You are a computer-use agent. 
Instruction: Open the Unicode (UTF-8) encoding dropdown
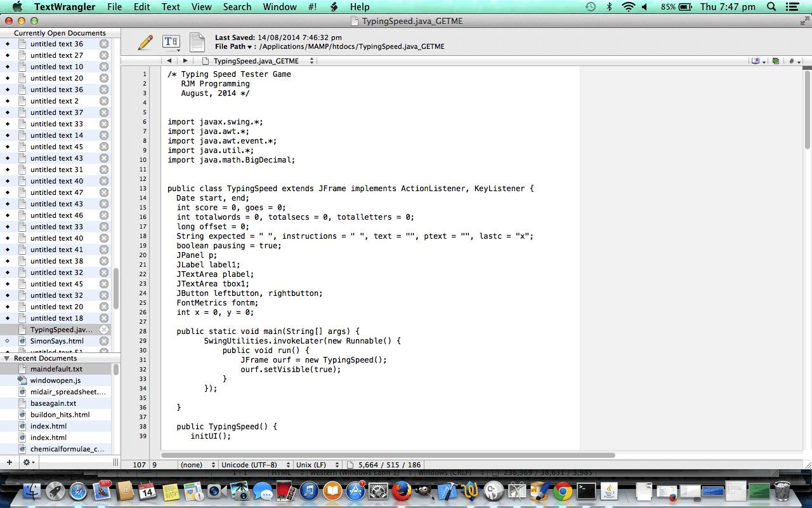pyautogui.click(x=255, y=464)
